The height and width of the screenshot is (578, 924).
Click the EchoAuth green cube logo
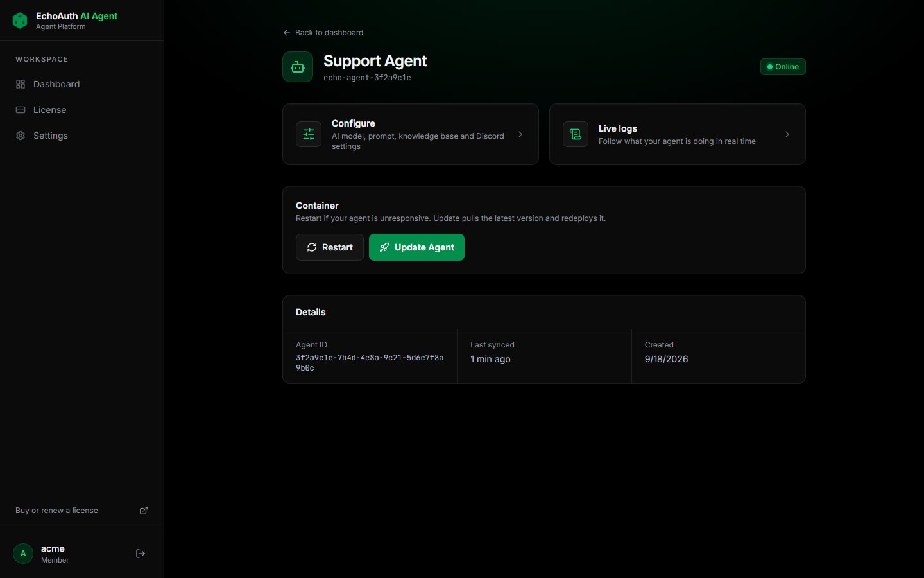pyautogui.click(x=20, y=21)
